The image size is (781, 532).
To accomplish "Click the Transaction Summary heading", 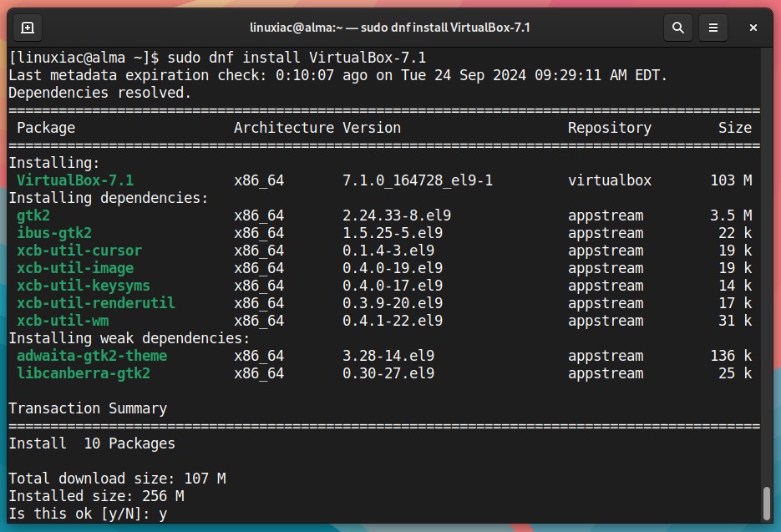I will pos(88,408).
